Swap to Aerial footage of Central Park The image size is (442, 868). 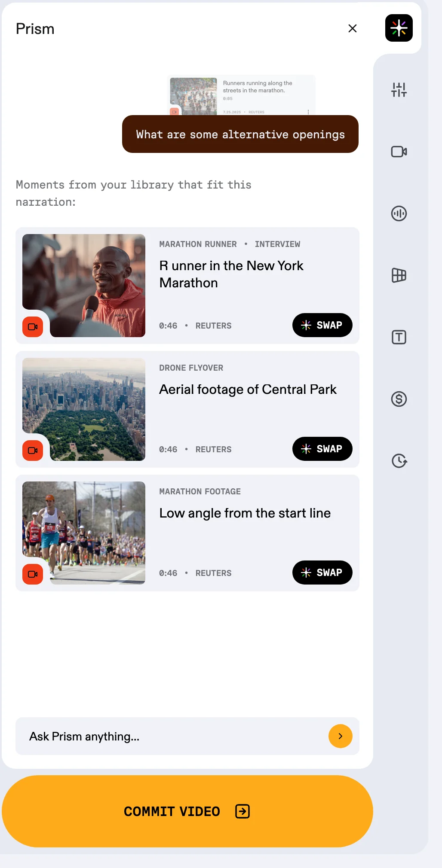click(322, 449)
